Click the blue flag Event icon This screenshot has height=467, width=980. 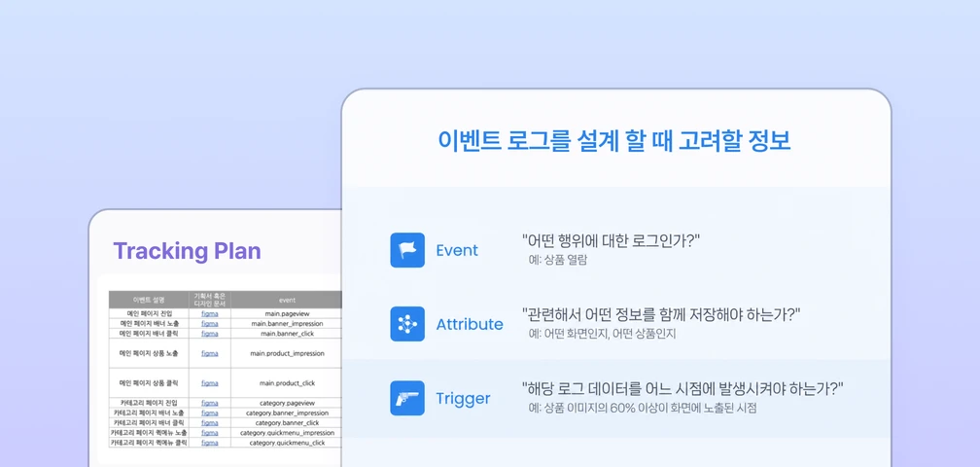[407, 250]
